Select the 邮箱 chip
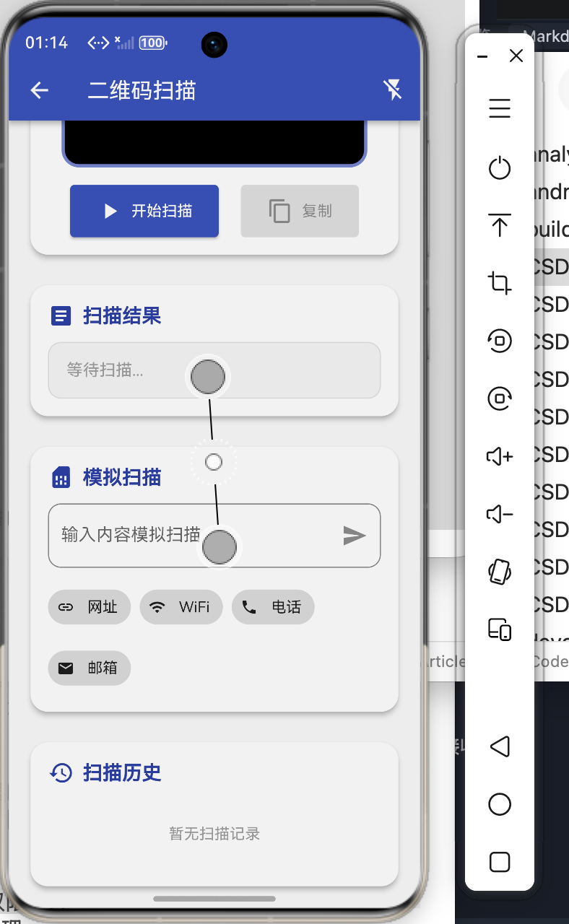The height and width of the screenshot is (924, 569). [x=90, y=668]
